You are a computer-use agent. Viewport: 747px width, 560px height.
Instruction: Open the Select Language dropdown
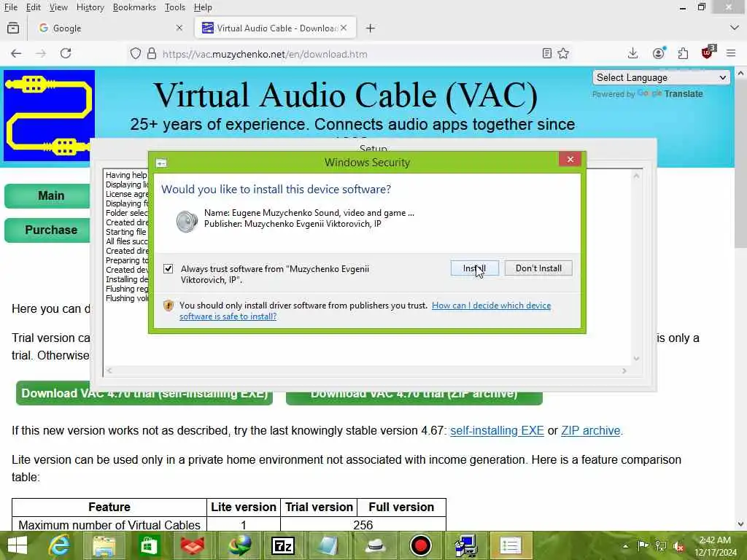pos(661,77)
